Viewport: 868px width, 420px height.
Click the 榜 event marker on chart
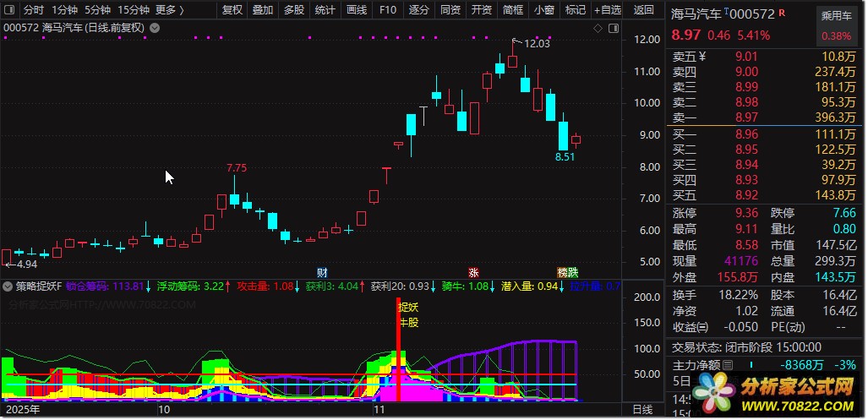point(562,272)
